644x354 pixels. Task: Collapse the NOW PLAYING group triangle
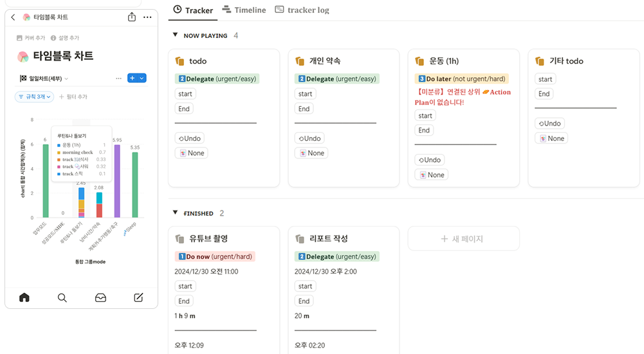pyautogui.click(x=175, y=35)
